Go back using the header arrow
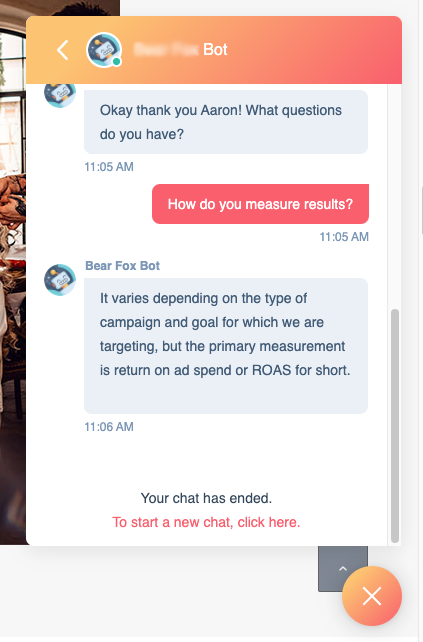The image size is (423, 642). [62, 50]
